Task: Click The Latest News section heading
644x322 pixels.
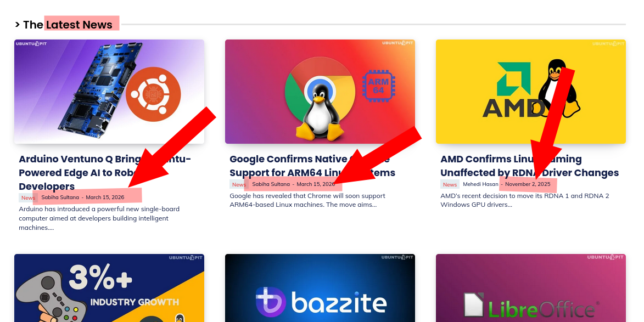Action: (x=68, y=25)
